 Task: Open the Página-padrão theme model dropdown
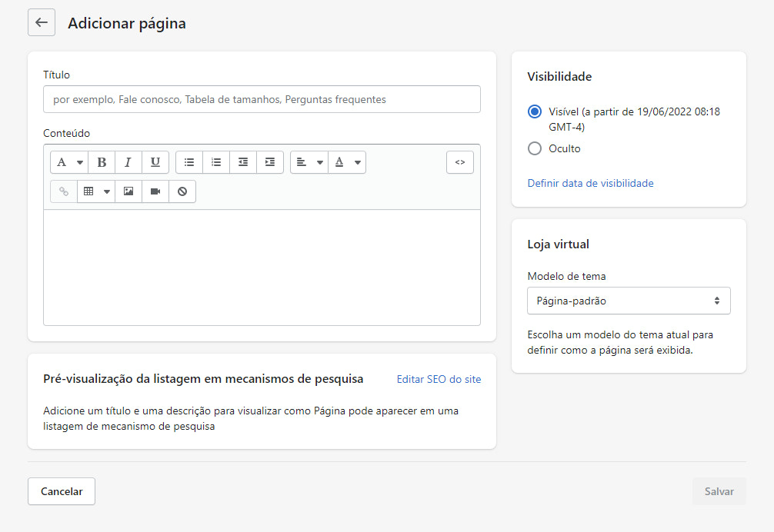pyautogui.click(x=629, y=301)
